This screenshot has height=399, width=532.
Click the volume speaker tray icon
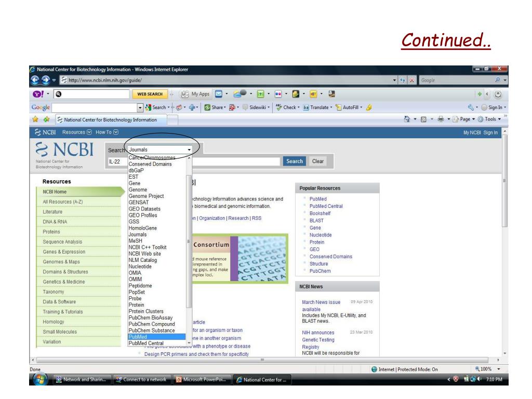[x=479, y=379]
